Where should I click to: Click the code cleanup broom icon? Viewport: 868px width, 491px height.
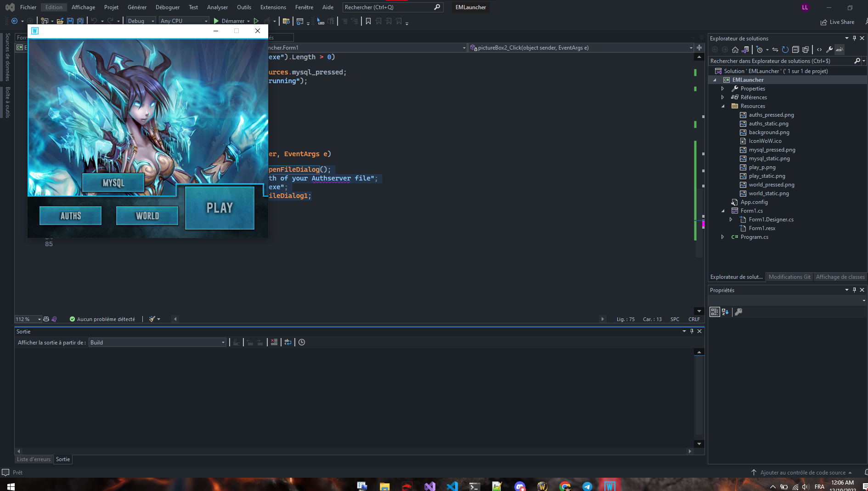pyautogui.click(x=152, y=319)
